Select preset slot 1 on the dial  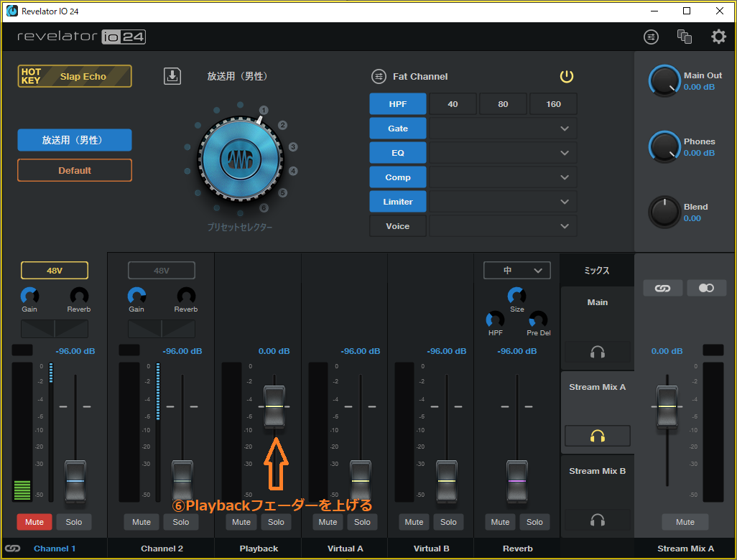(x=264, y=110)
